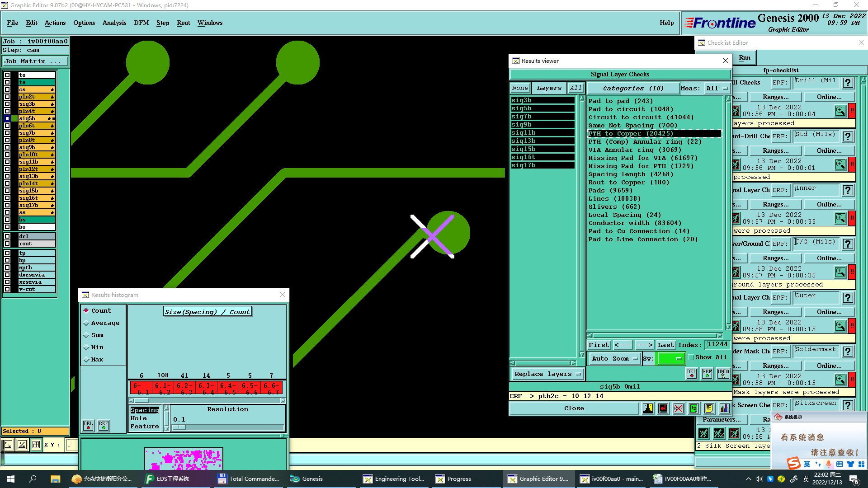The width and height of the screenshot is (868, 488).
Task: Open the Analysis menu
Action: click(x=114, y=23)
